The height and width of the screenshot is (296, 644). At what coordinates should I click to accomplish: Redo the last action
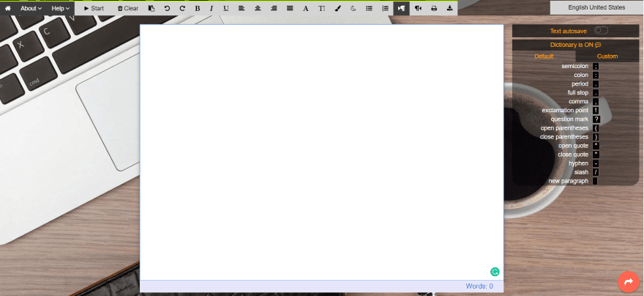(x=182, y=8)
